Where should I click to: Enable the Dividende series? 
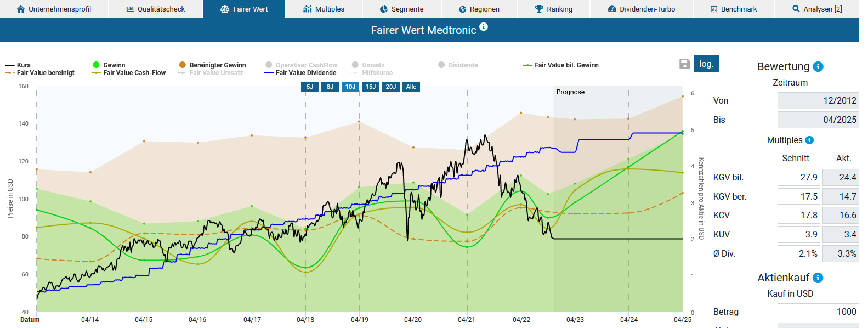tap(458, 65)
